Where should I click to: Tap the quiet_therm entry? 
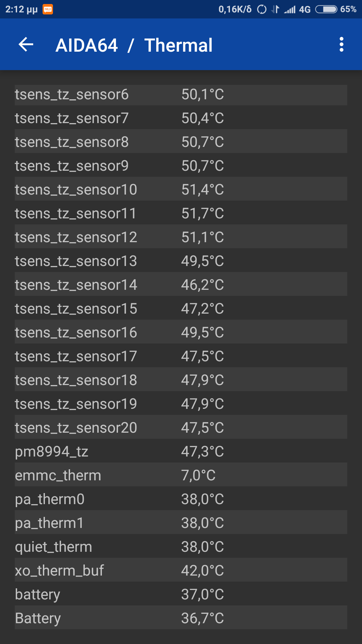(x=181, y=547)
